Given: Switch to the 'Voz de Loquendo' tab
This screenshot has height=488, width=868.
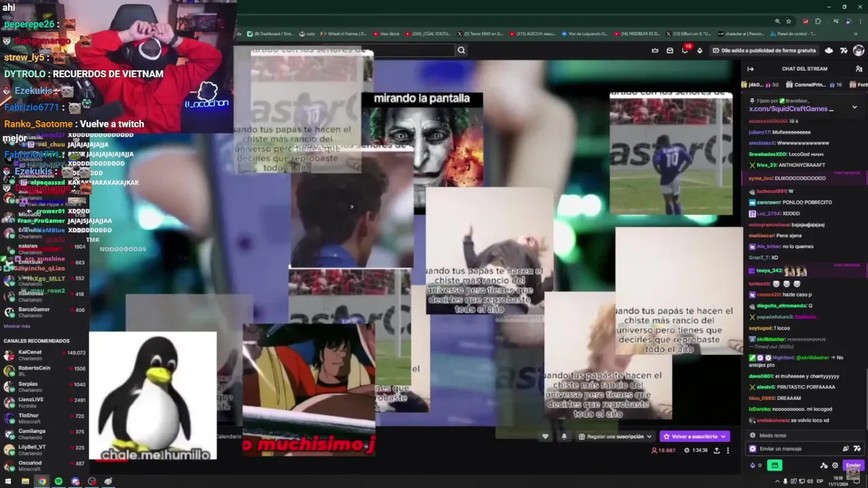Looking at the screenshot, I should (x=585, y=33).
